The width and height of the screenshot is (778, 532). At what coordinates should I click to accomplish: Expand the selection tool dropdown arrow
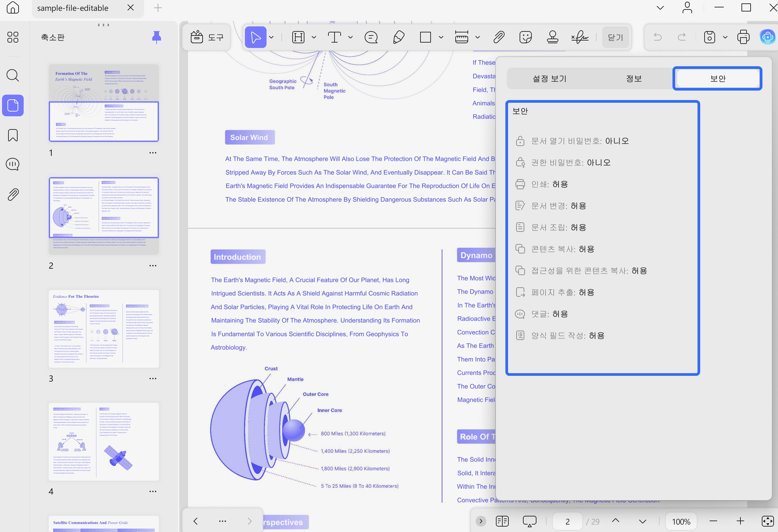271,37
